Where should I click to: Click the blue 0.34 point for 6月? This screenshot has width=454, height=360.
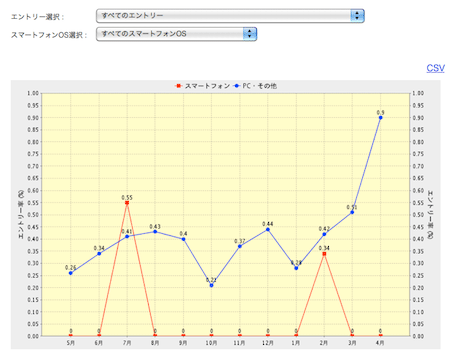pos(99,254)
